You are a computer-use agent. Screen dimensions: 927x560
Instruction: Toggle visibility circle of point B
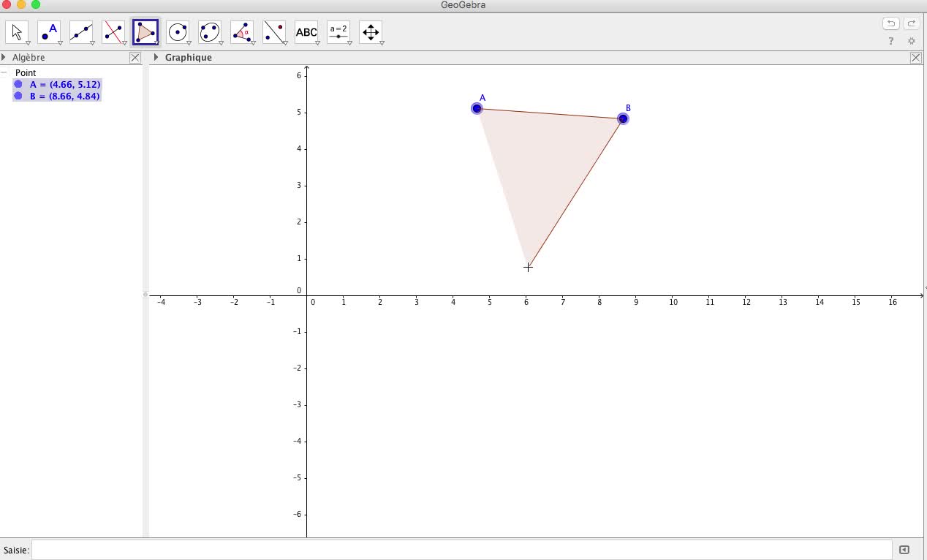(18, 96)
